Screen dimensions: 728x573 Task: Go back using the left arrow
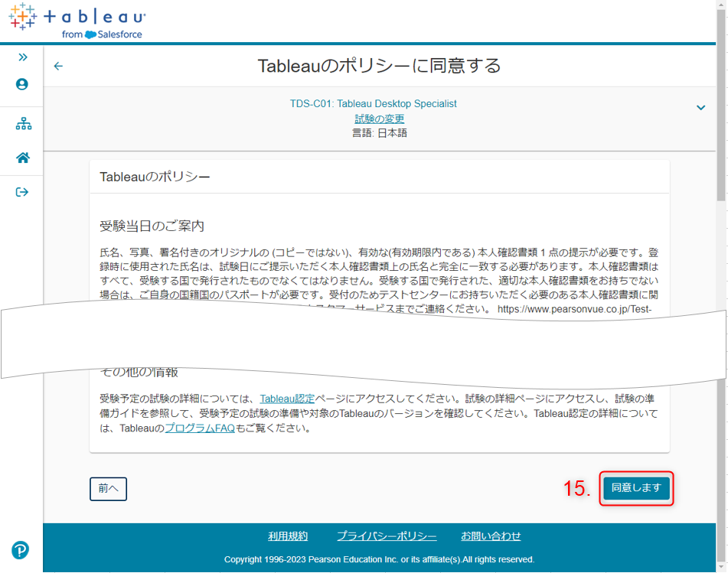click(58, 67)
